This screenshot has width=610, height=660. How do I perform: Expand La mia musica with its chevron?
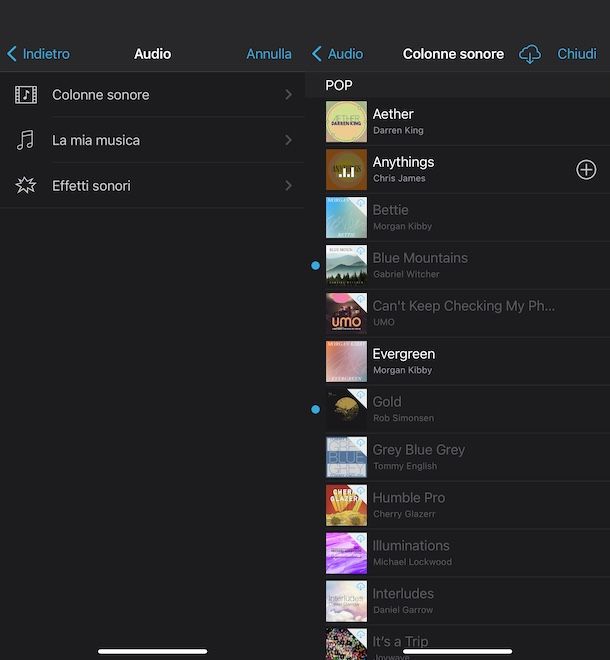(288, 140)
